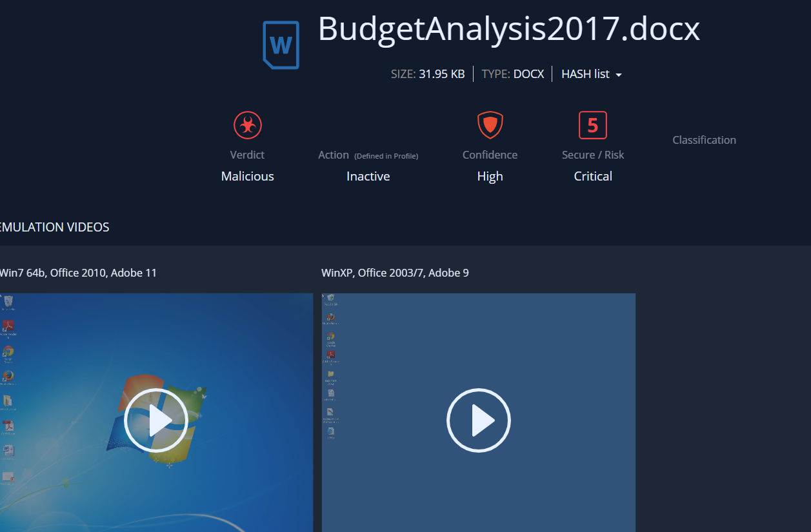Click the Confidence label
811x532 pixels.
tap(490, 155)
